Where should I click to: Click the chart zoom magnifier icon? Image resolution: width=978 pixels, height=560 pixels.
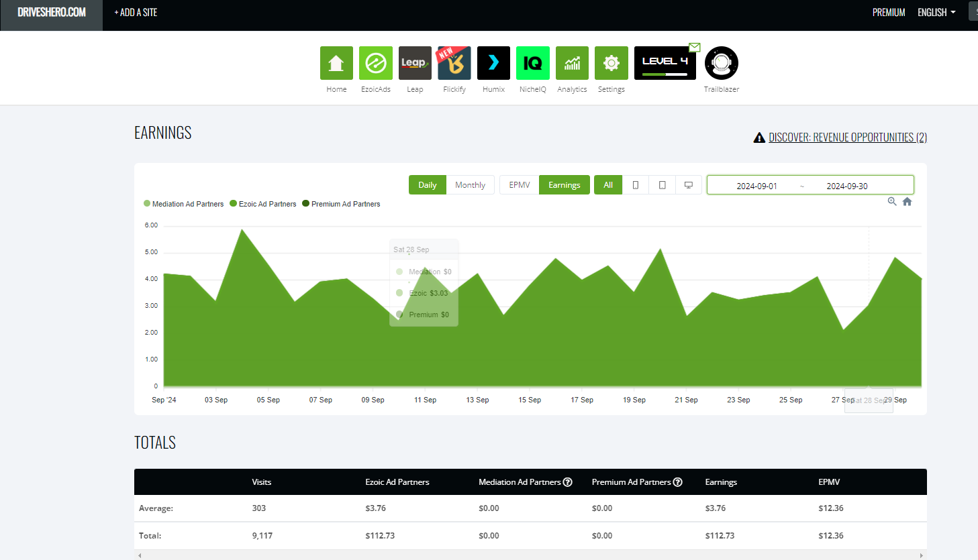click(x=892, y=201)
